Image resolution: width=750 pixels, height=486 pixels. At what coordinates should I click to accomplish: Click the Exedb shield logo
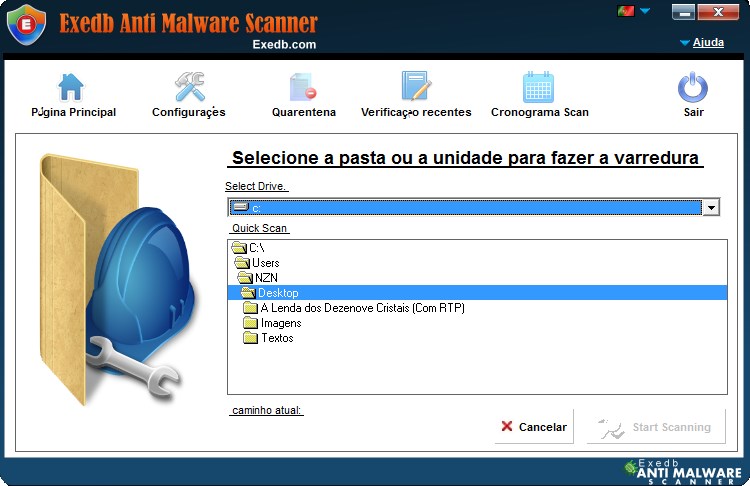26,24
